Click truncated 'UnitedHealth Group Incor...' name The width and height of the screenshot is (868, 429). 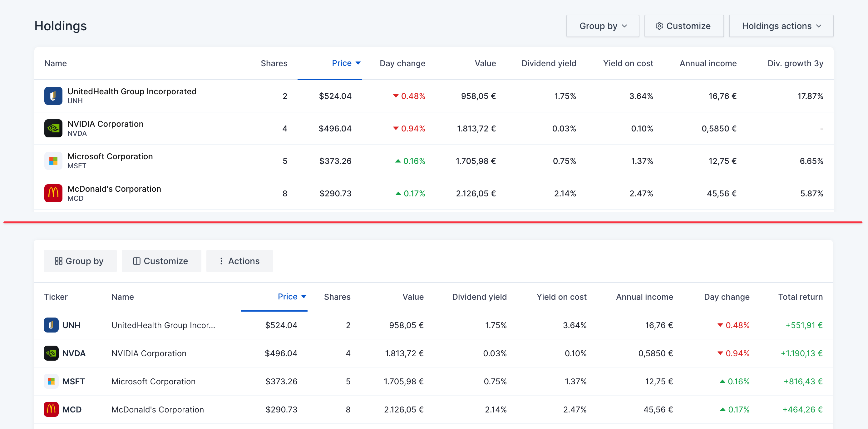(163, 325)
